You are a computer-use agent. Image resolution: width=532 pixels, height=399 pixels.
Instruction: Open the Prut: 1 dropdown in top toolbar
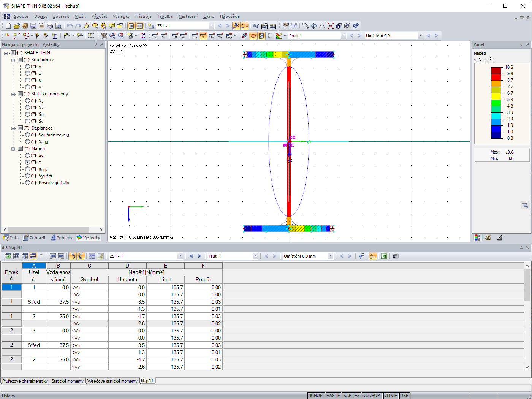click(344, 36)
